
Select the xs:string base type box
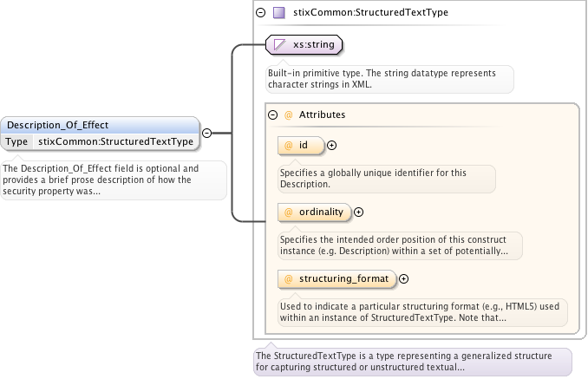click(x=304, y=43)
